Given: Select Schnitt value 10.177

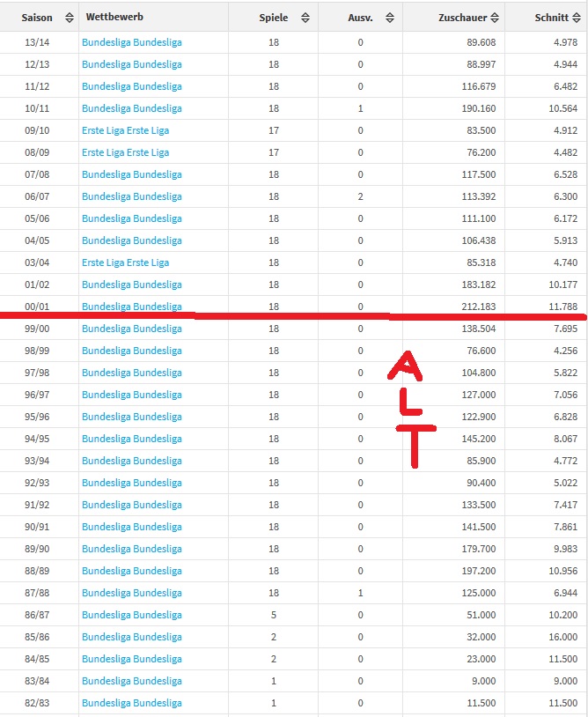Looking at the screenshot, I should click(562, 285).
